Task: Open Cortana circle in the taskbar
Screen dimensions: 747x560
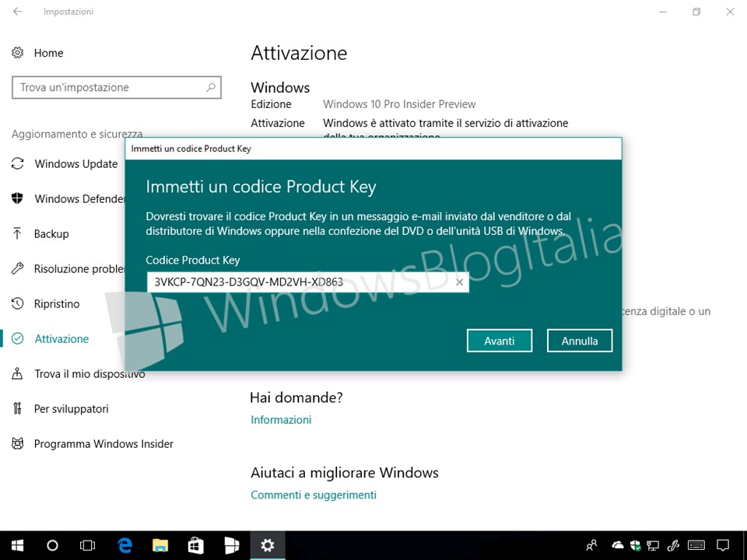Action: (x=52, y=545)
